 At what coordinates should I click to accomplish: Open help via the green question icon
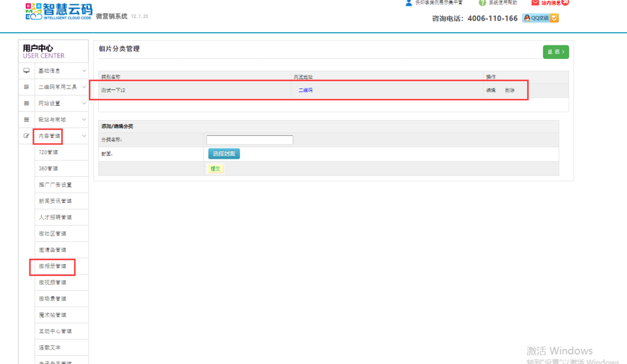pos(482,3)
